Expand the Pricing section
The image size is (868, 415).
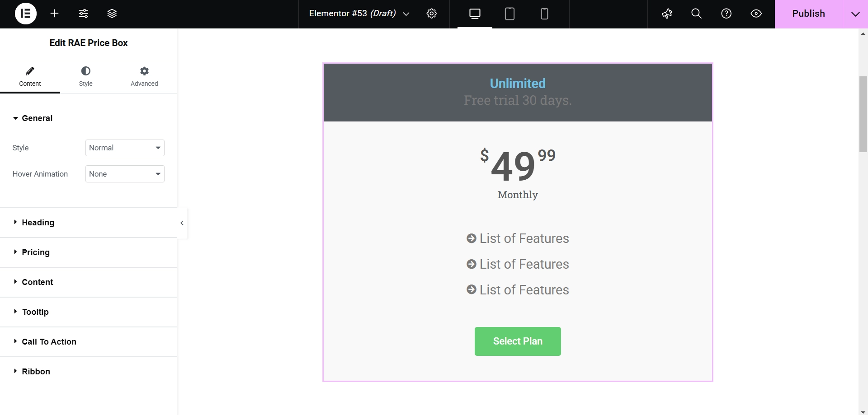point(89,252)
